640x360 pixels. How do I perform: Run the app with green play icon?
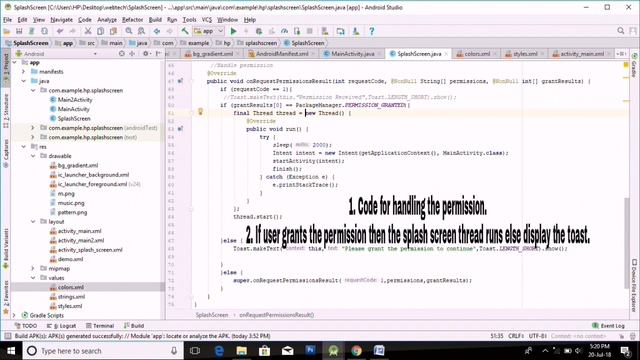233,31
